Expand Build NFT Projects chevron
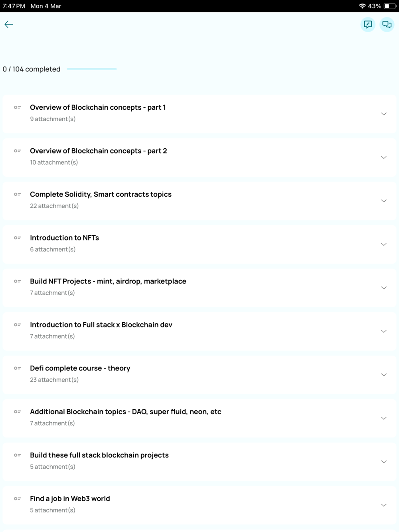 tap(384, 288)
